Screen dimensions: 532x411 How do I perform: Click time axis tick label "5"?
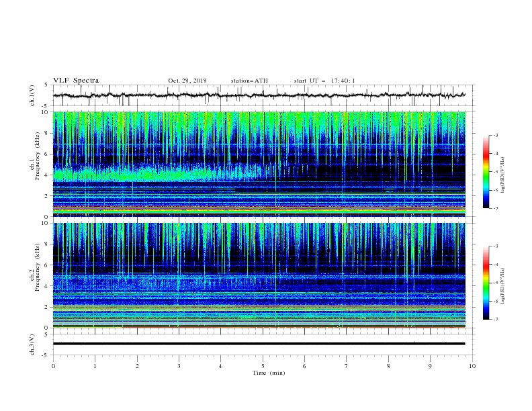[263, 366]
